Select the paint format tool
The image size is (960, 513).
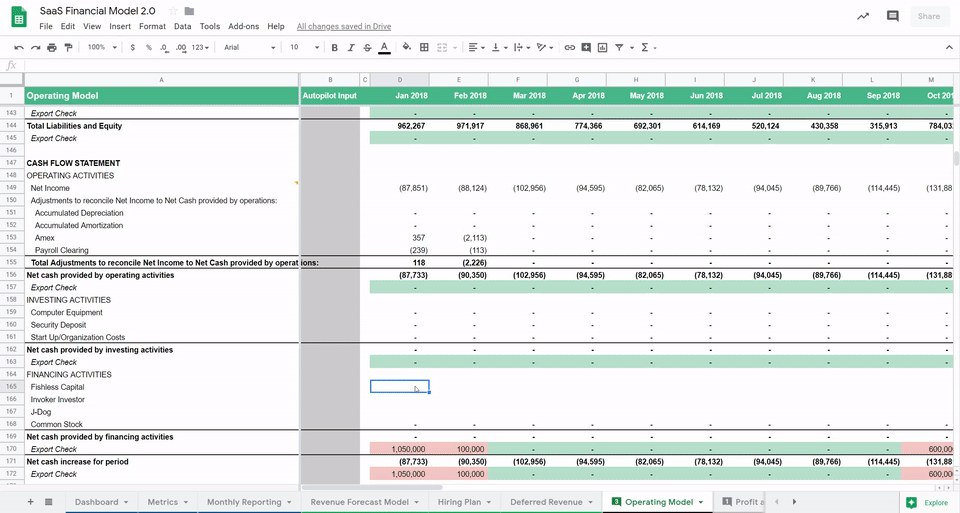tap(67, 47)
